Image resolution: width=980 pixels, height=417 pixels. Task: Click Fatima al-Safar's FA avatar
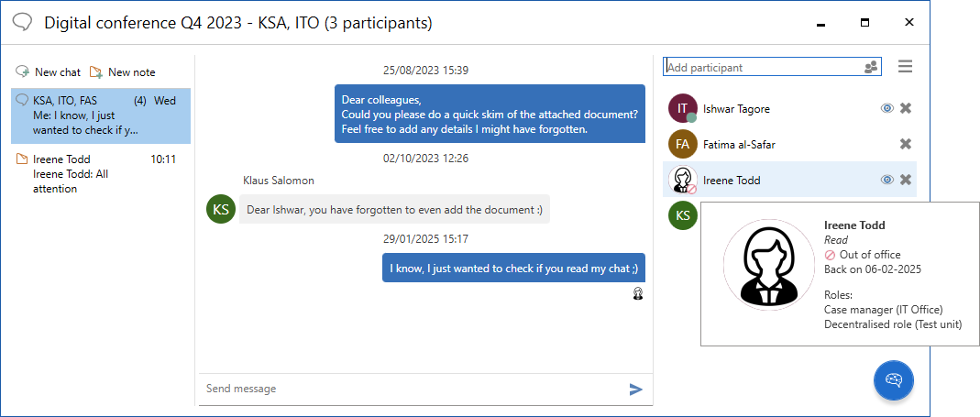[x=682, y=144]
